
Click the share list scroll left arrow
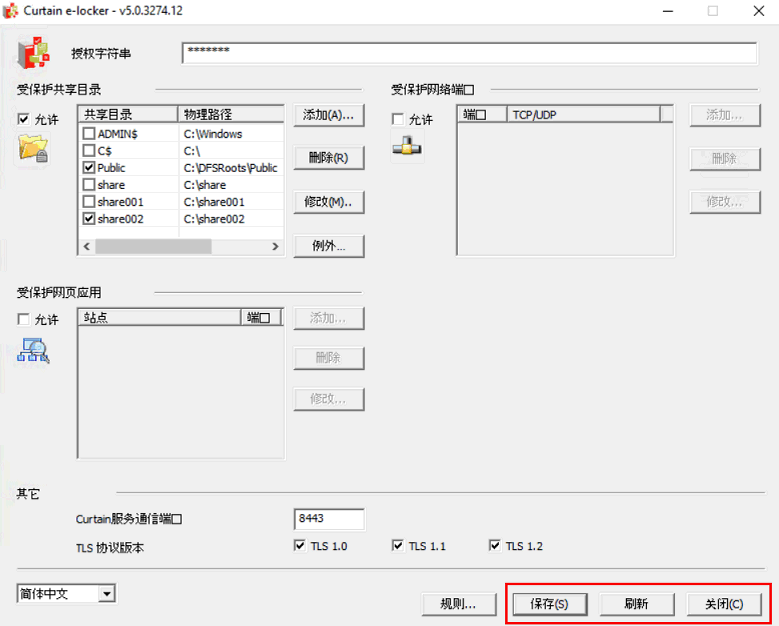click(x=87, y=246)
